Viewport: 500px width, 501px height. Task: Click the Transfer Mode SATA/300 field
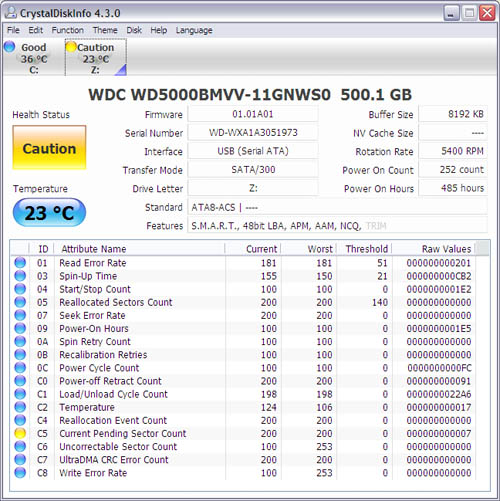(253, 170)
